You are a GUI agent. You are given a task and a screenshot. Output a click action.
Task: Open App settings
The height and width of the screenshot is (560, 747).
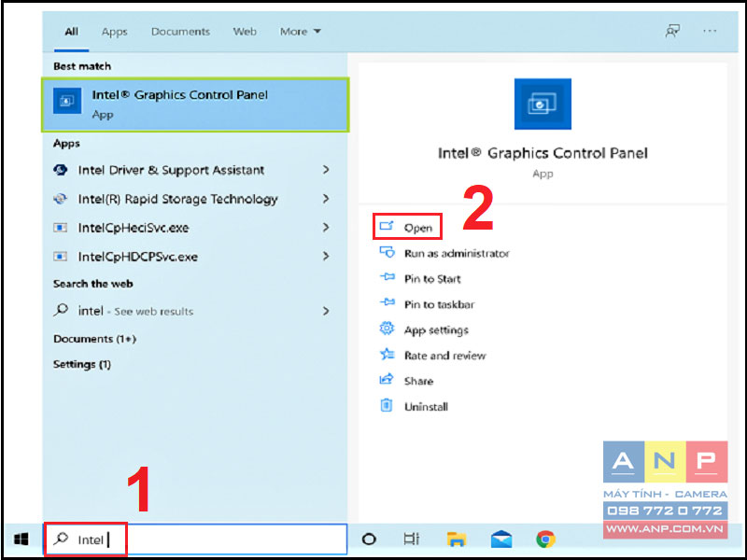click(436, 330)
